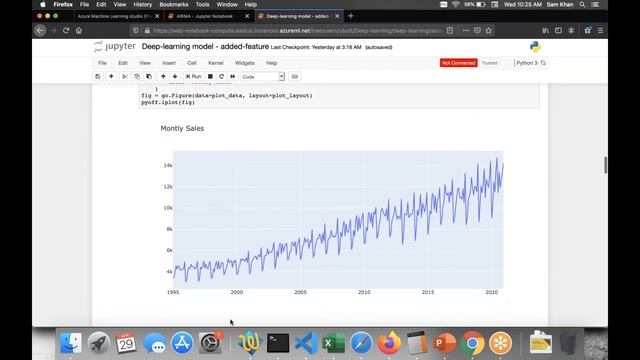640x360 pixels.
Task: Open System Preferences from the dock
Action: pos(210,343)
